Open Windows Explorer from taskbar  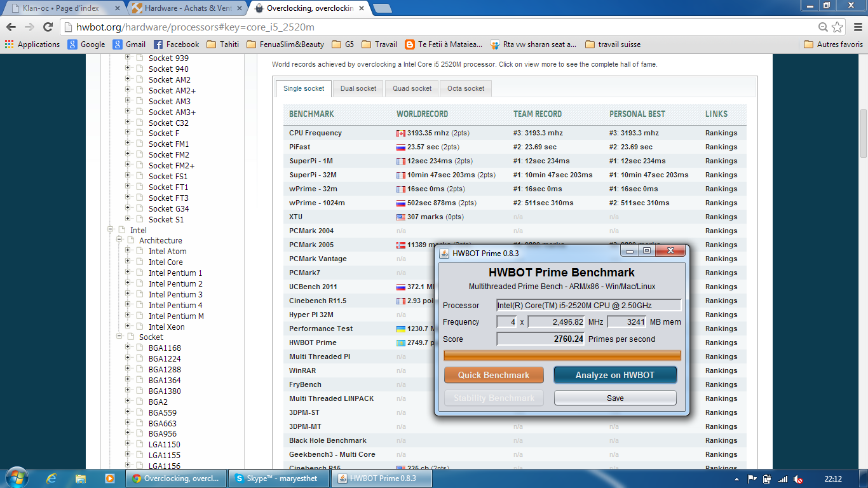point(81,478)
